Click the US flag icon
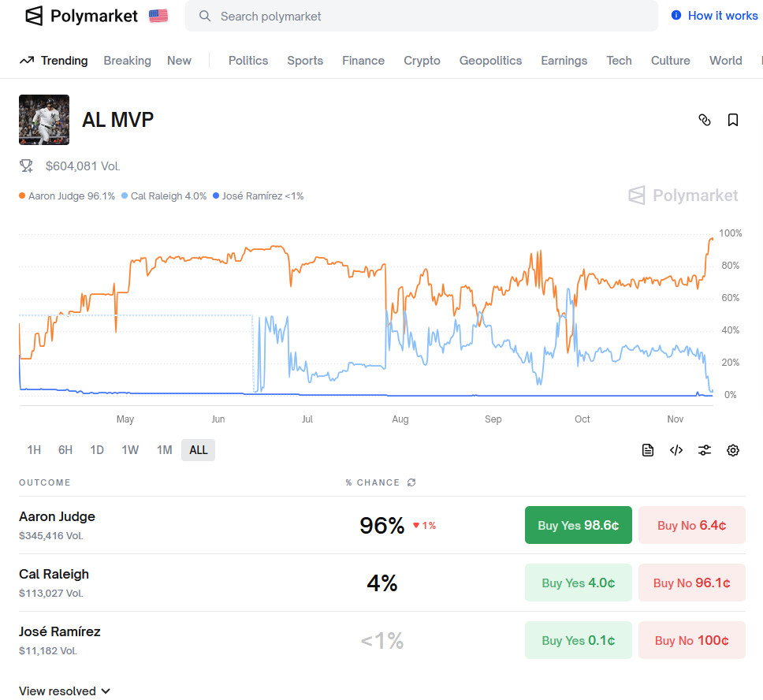Screen dimensions: 763x700 (158, 16)
